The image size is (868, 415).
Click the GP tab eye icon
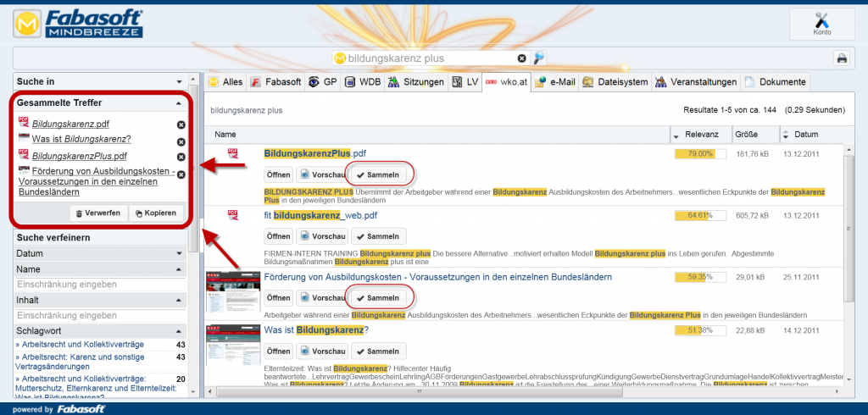tap(314, 82)
